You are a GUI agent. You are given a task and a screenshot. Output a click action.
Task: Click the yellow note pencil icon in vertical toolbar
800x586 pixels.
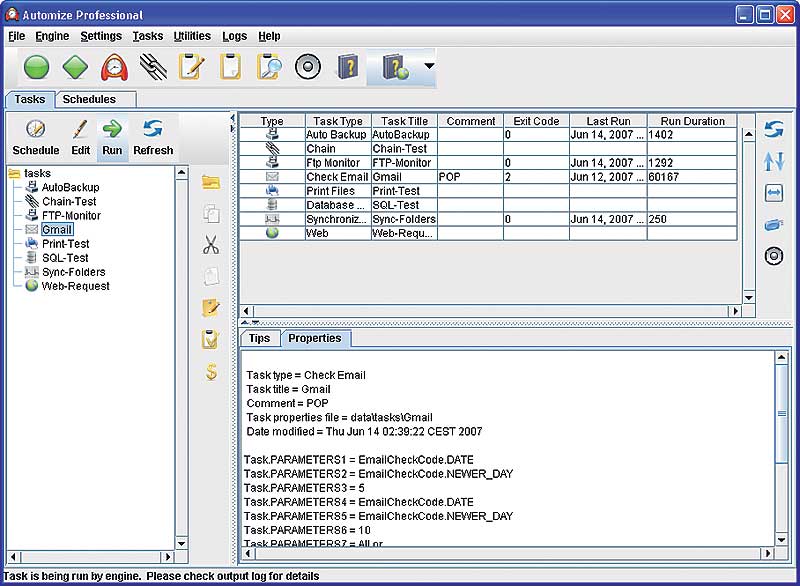[211, 308]
